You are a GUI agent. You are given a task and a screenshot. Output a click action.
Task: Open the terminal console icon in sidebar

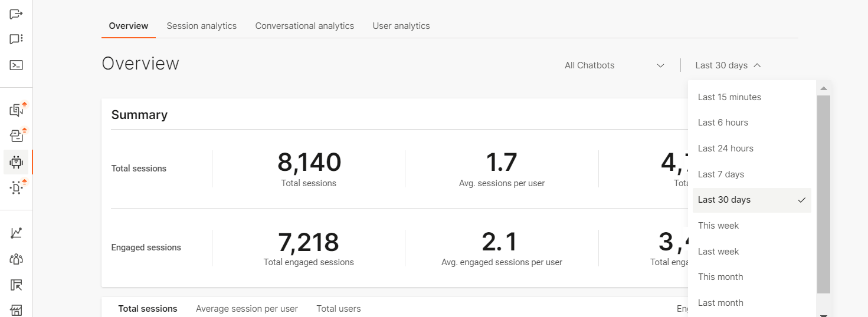coord(16,65)
